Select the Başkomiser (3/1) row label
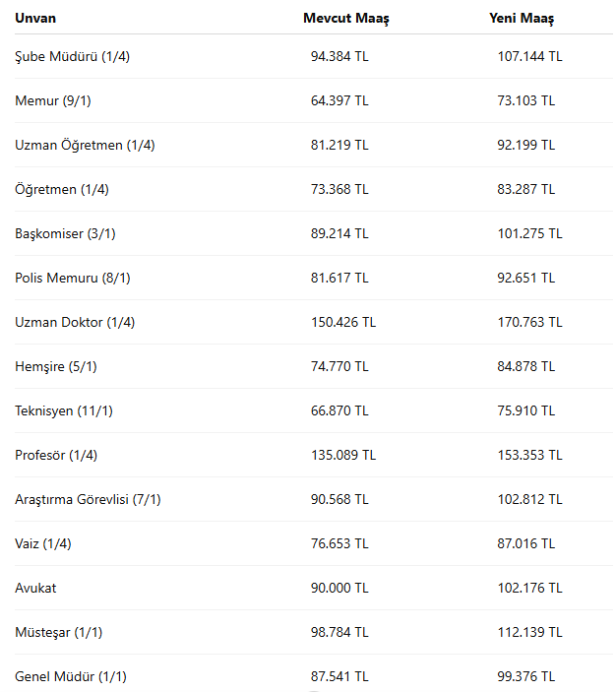 pos(65,233)
